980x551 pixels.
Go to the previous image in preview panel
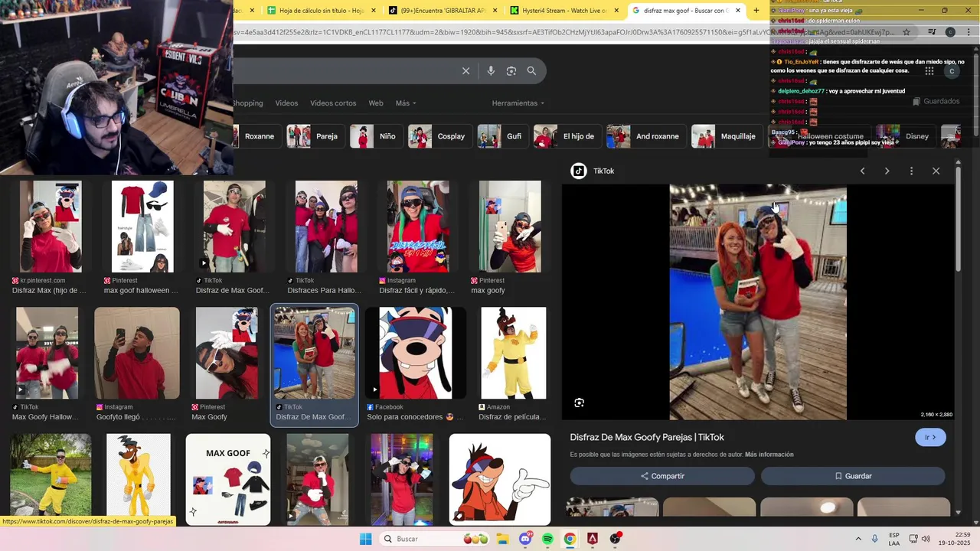point(862,171)
